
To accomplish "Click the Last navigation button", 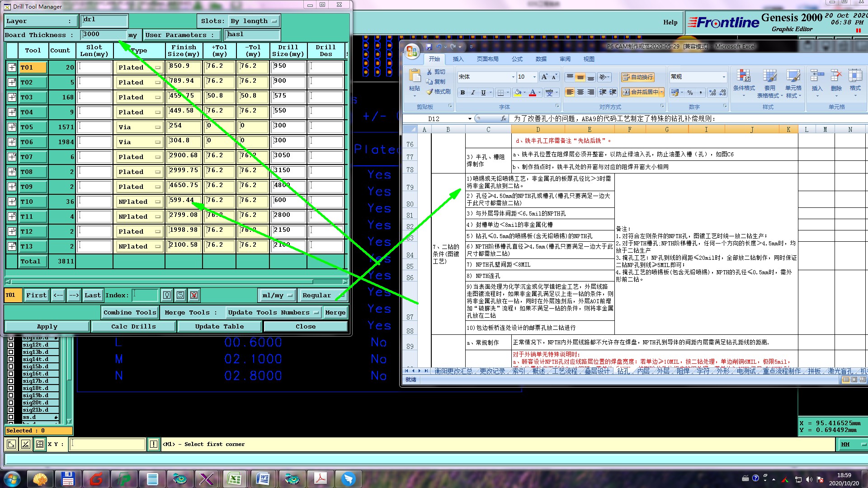I will point(92,295).
